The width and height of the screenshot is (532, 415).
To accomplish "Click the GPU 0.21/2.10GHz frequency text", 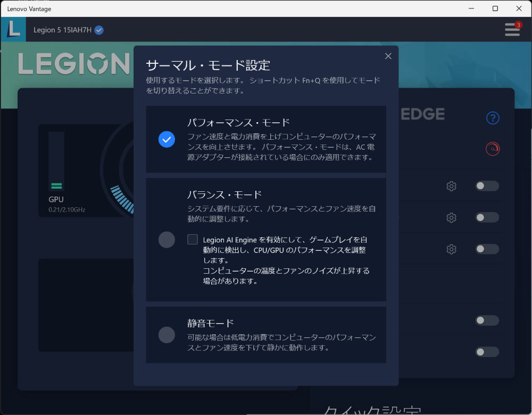I will (x=67, y=210).
